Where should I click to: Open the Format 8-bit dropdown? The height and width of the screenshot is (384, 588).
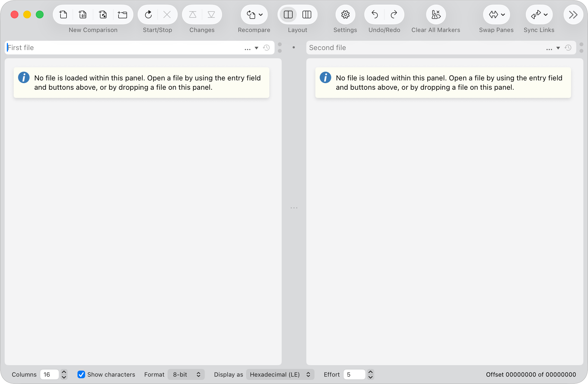pos(186,374)
